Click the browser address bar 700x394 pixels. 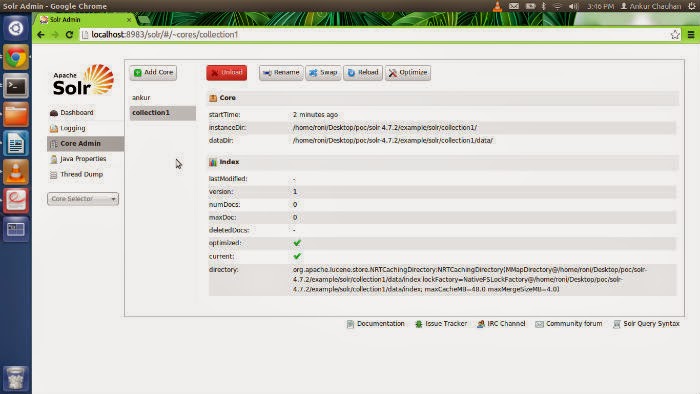coord(375,35)
